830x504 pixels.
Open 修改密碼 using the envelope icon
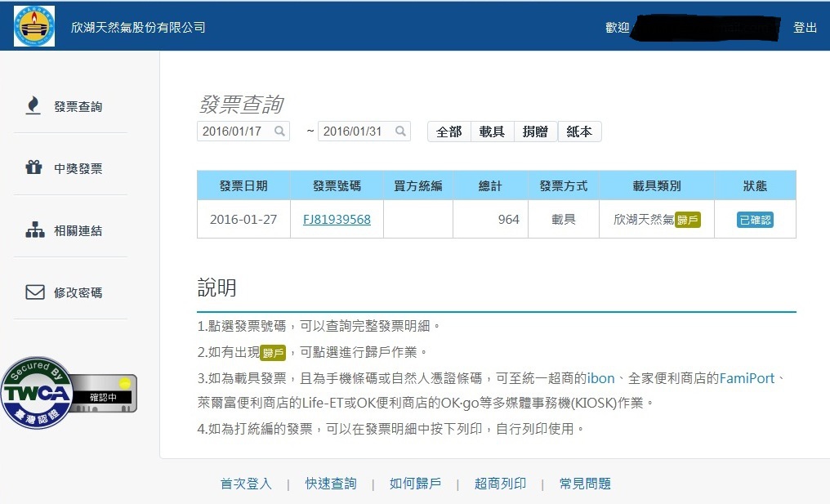pyautogui.click(x=33, y=291)
